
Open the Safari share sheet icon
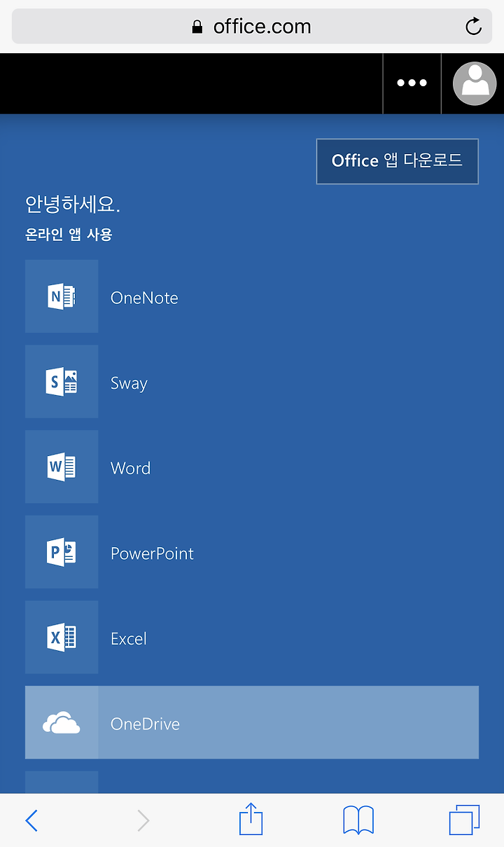(x=251, y=819)
